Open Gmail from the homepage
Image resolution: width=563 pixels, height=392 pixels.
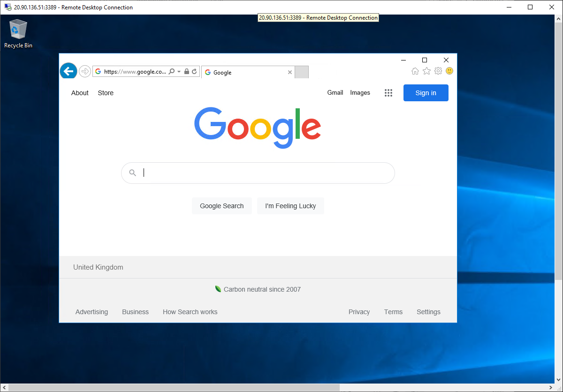tap(335, 92)
